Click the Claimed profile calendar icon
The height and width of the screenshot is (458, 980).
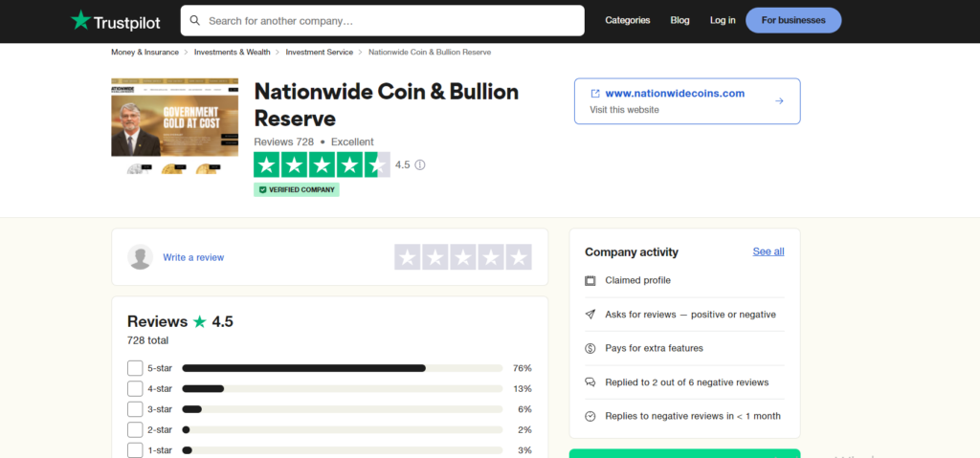590,280
